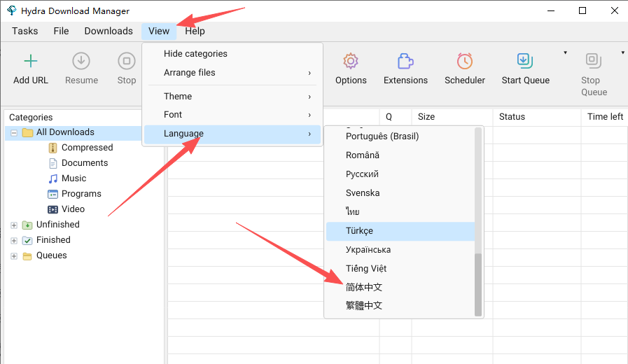The width and height of the screenshot is (628, 364).
Task: Click the Queues folder icon
Action: coord(27,256)
